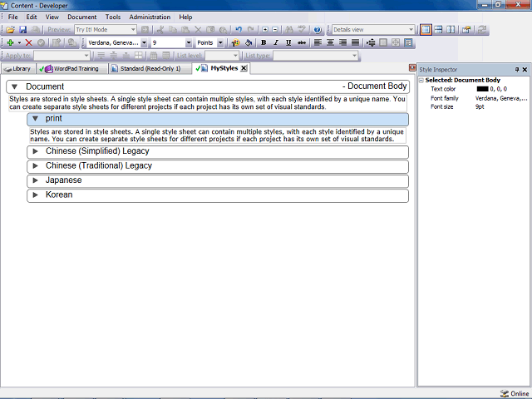Open the Help menu

click(x=185, y=17)
